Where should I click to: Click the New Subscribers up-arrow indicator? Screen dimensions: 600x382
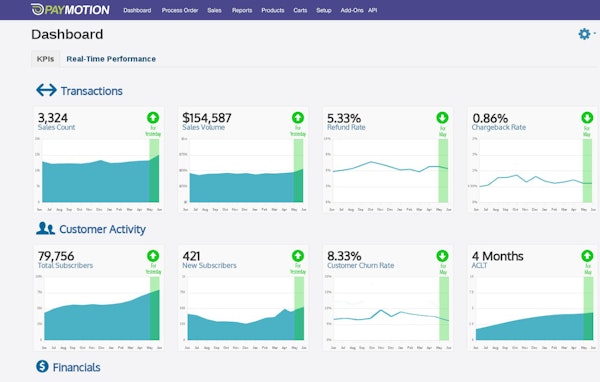(x=298, y=256)
